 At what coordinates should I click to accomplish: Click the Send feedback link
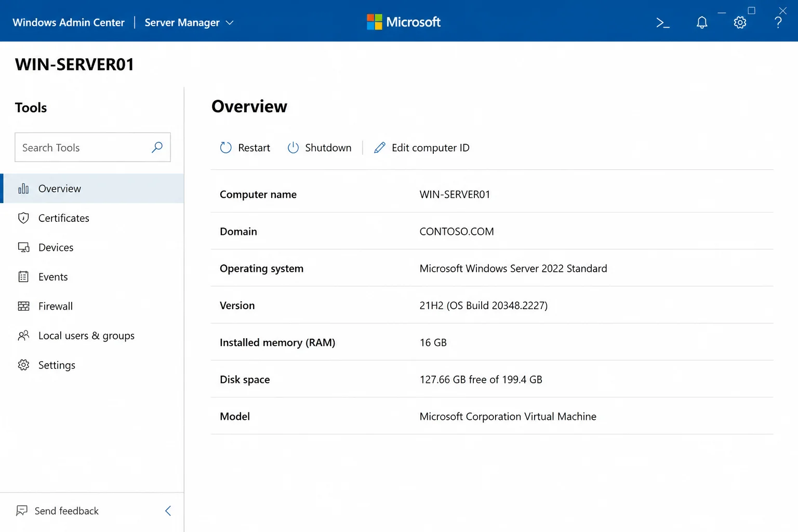point(66,511)
